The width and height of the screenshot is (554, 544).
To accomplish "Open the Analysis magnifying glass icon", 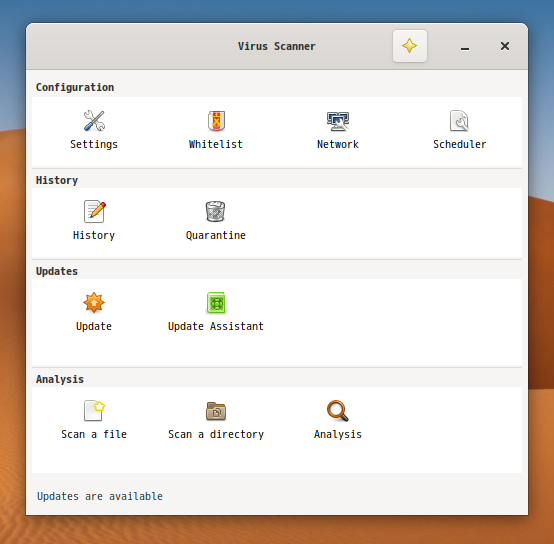I will (x=338, y=411).
